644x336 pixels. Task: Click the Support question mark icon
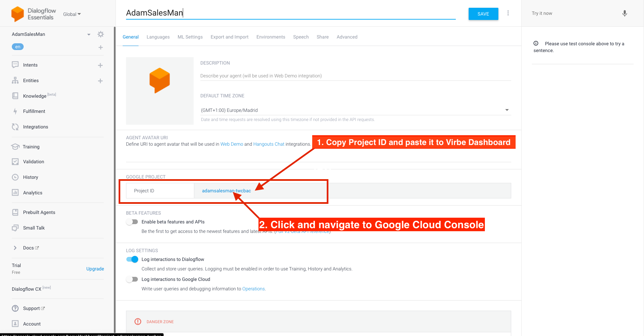[x=15, y=308]
